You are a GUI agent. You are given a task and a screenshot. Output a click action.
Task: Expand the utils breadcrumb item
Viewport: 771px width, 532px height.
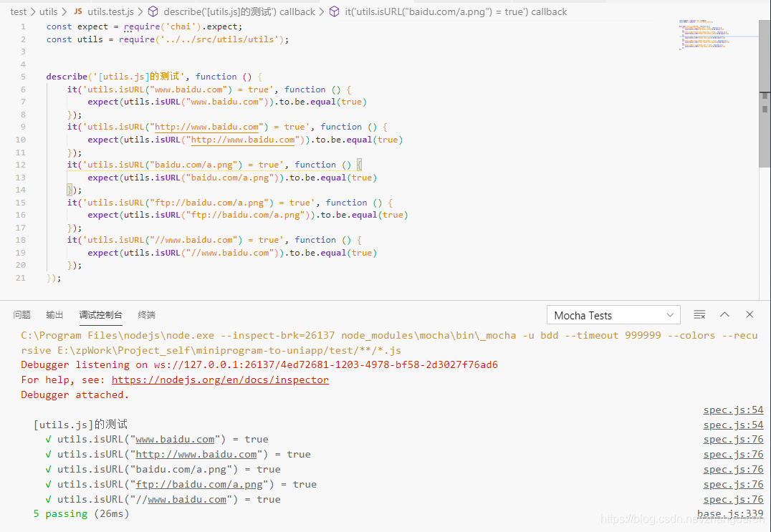point(48,11)
